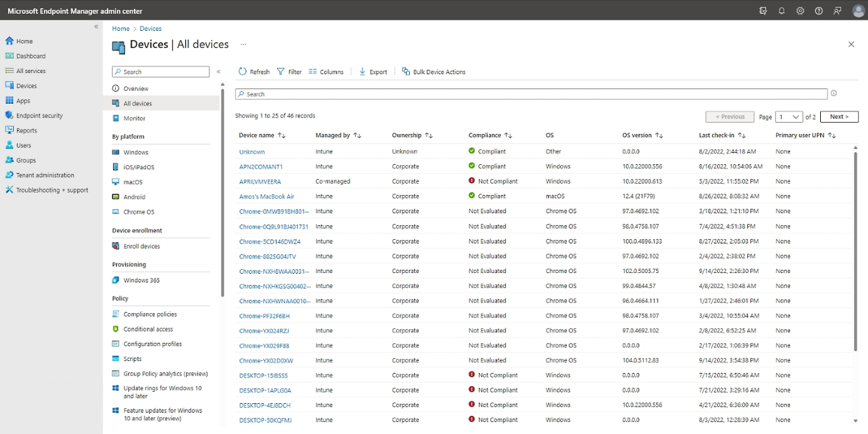Click the main device search field
This screenshot has height=434, width=868.
pyautogui.click(x=531, y=94)
